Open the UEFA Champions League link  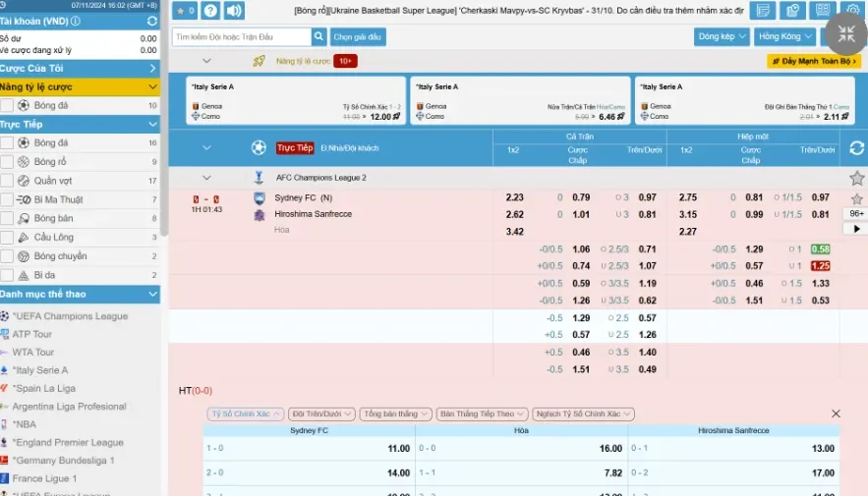[x=69, y=316]
